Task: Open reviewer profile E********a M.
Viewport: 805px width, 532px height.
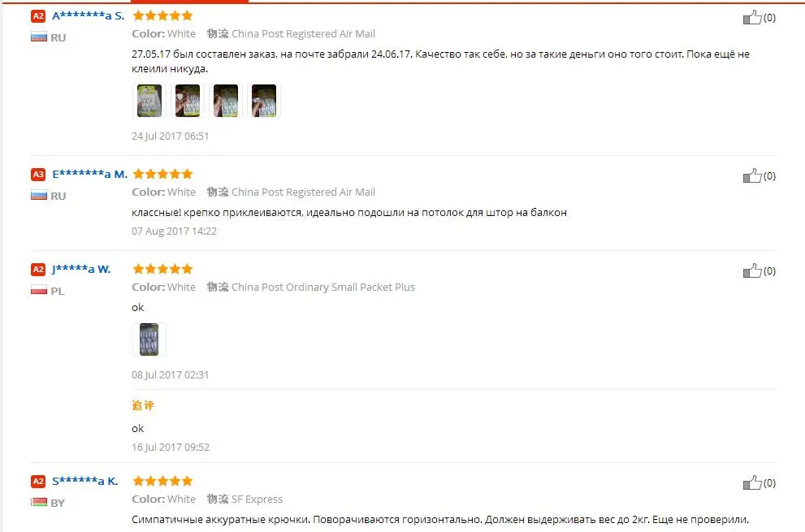Action: coord(90,174)
